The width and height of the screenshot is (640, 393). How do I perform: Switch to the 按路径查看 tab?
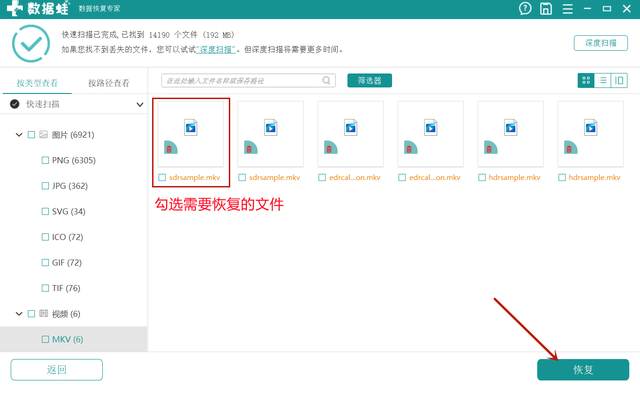(x=109, y=83)
